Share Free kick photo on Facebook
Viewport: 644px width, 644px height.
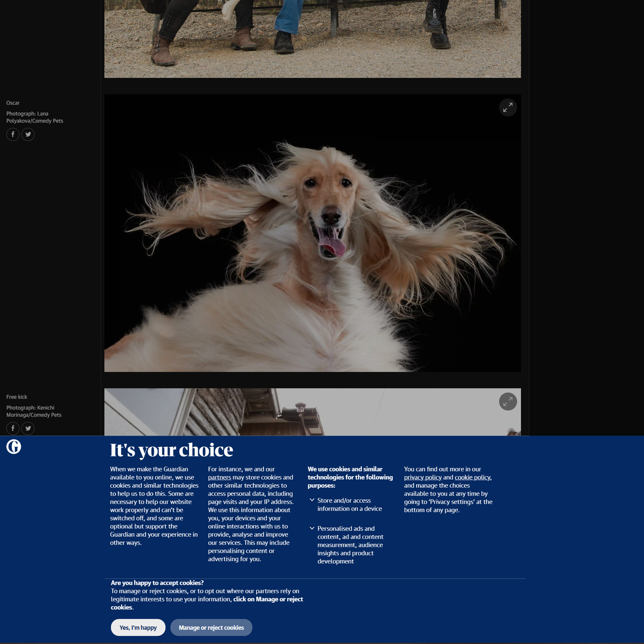coord(13,428)
